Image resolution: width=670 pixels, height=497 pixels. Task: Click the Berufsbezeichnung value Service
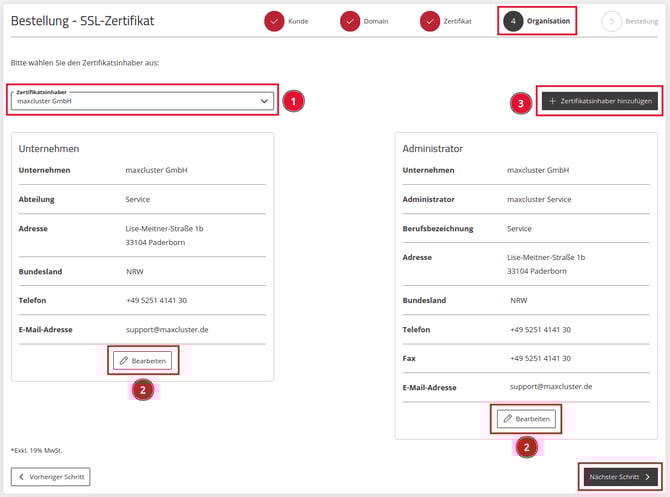tap(519, 228)
